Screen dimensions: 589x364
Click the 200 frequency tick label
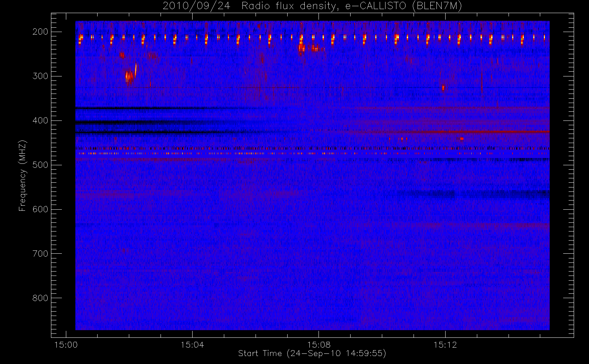tap(40, 32)
